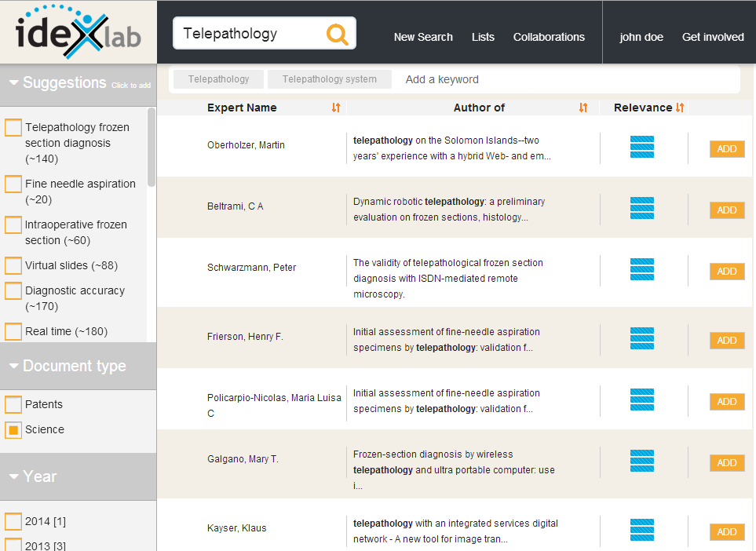Sort by Expert Name arrows icon
The width and height of the screenshot is (756, 551).
[336, 108]
